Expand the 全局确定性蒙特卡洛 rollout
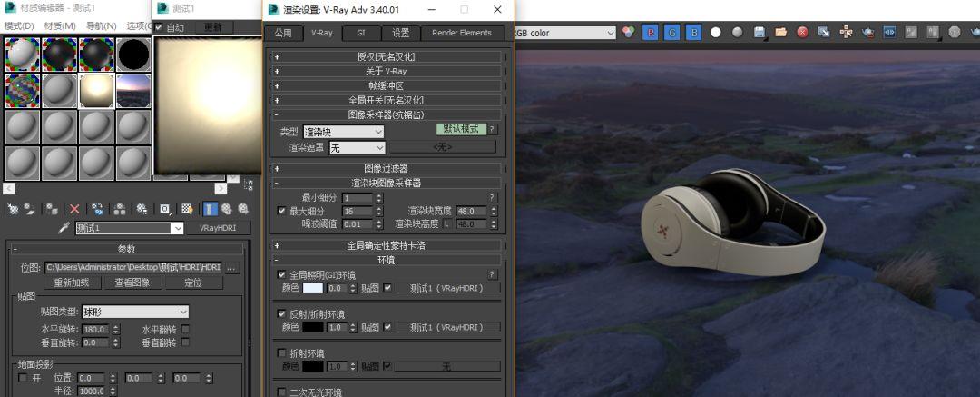This screenshot has height=397, width=980. pyautogui.click(x=387, y=245)
